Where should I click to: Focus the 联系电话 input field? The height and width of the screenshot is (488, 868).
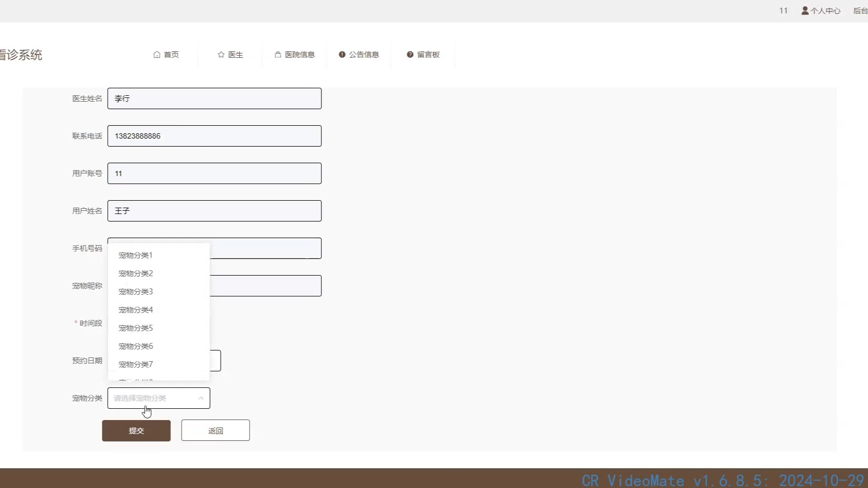(x=214, y=136)
